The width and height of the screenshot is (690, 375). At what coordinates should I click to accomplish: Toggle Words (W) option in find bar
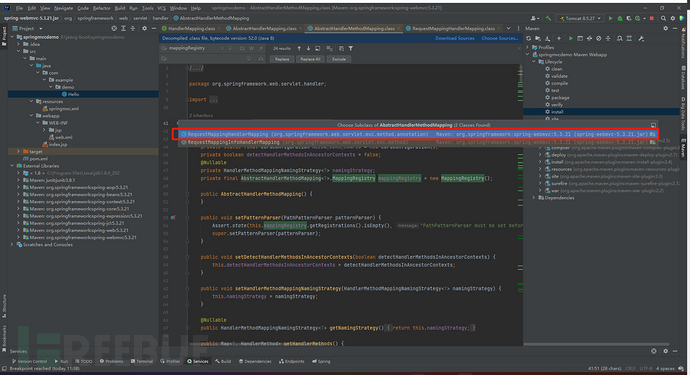pyautogui.click(x=251, y=48)
